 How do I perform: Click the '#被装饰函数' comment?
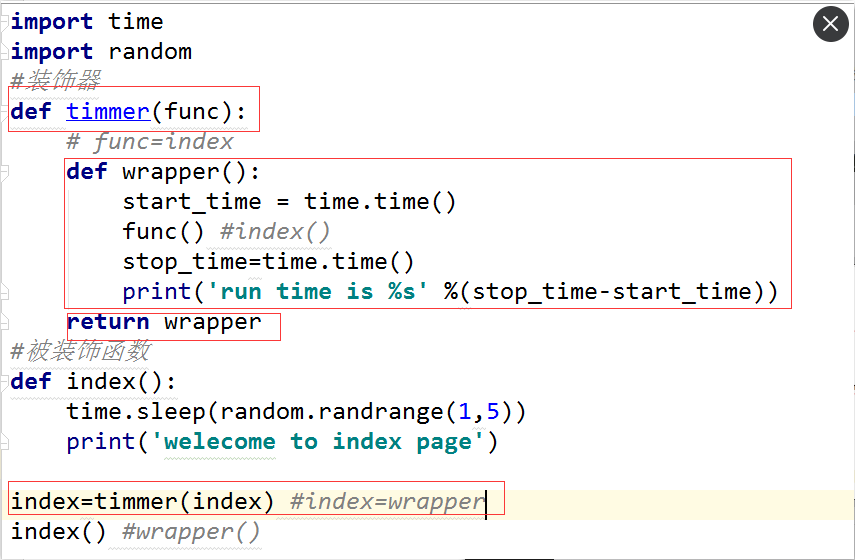pyautogui.click(x=80, y=351)
